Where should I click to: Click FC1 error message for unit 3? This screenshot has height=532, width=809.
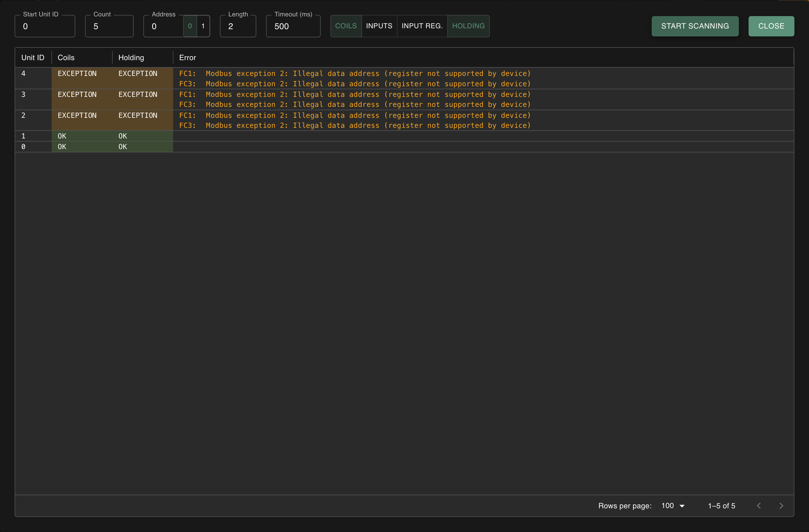354,94
